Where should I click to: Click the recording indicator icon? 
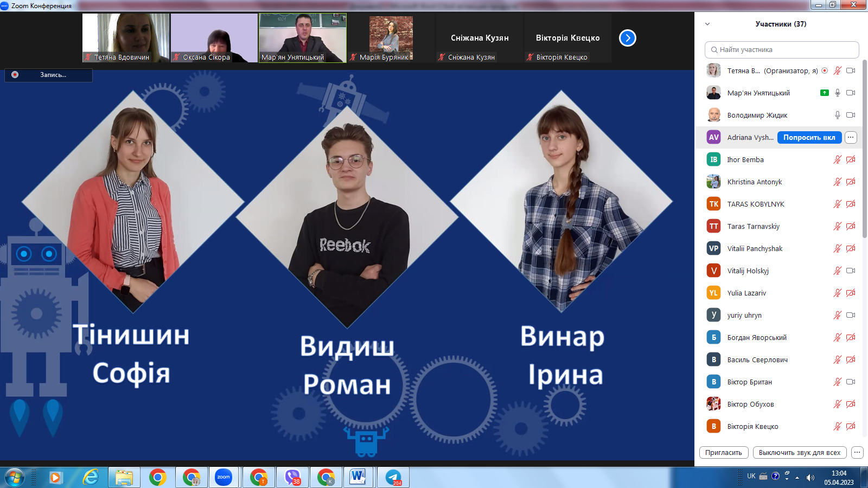point(15,75)
